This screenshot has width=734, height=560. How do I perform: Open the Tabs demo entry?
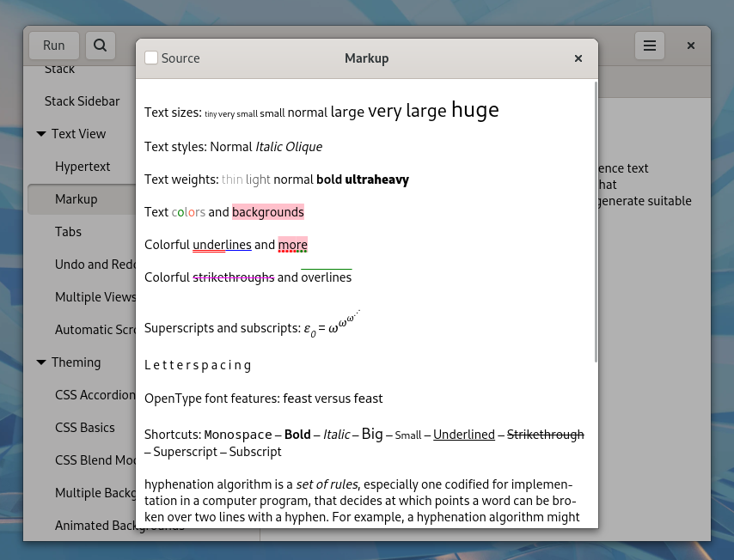click(69, 232)
